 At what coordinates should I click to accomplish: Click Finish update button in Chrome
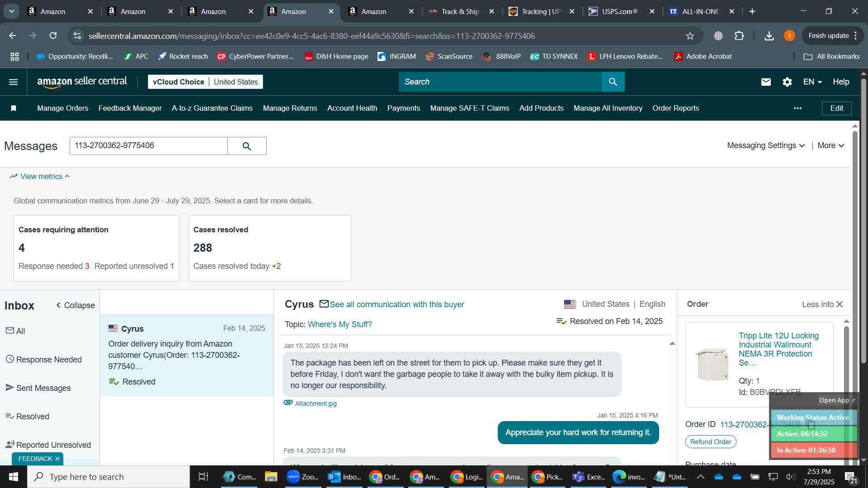[832, 36]
